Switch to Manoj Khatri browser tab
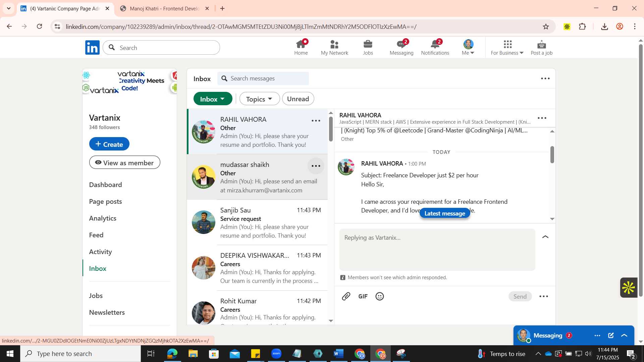Screen dimensions: 644x362 [164, 8]
